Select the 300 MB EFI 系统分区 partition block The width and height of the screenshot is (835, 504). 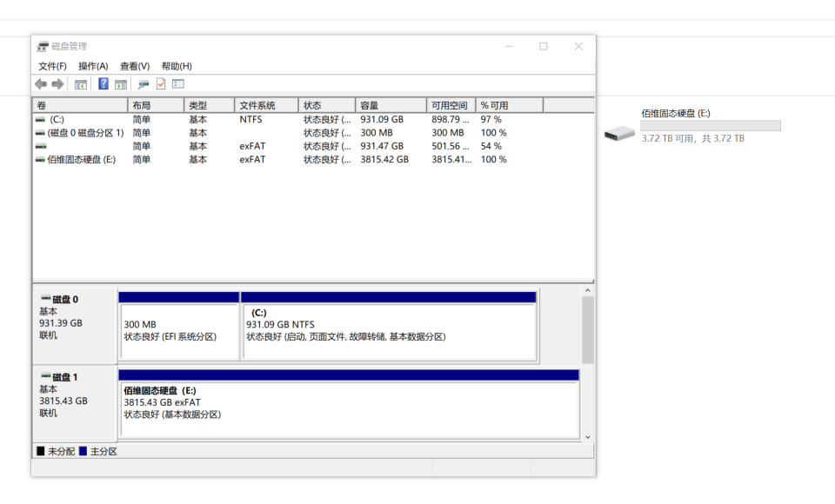tap(179, 326)
